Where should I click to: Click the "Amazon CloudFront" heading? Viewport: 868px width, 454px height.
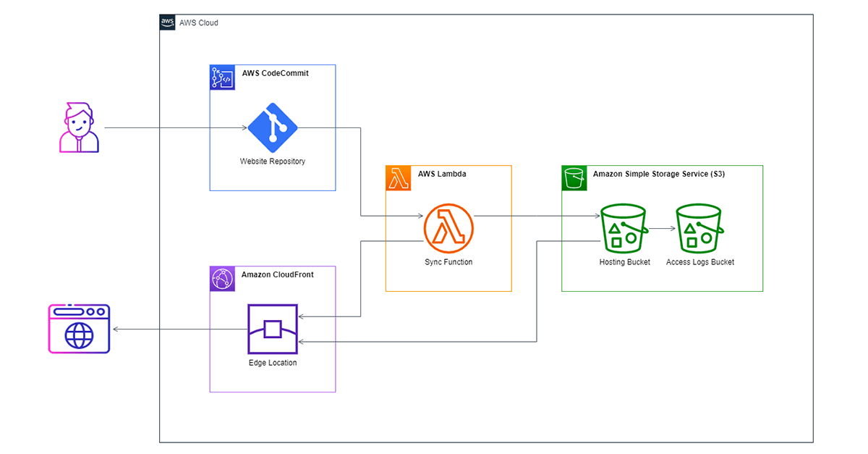click(x=278, y=274)
